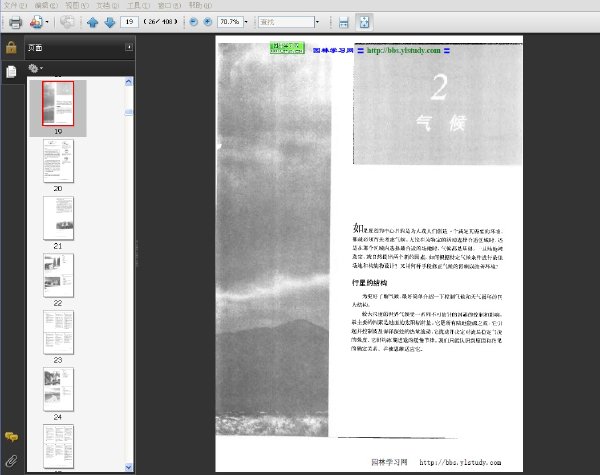Screen dimensions: 600x475
Task: Click the green logo badge atop the page
Action: [x=287, y=47]
